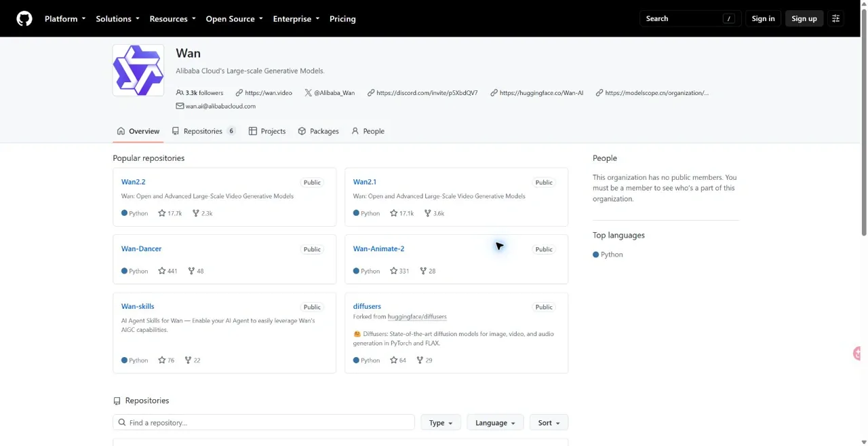Follow the huggingface/diffusers fork source link

[417, 316]
